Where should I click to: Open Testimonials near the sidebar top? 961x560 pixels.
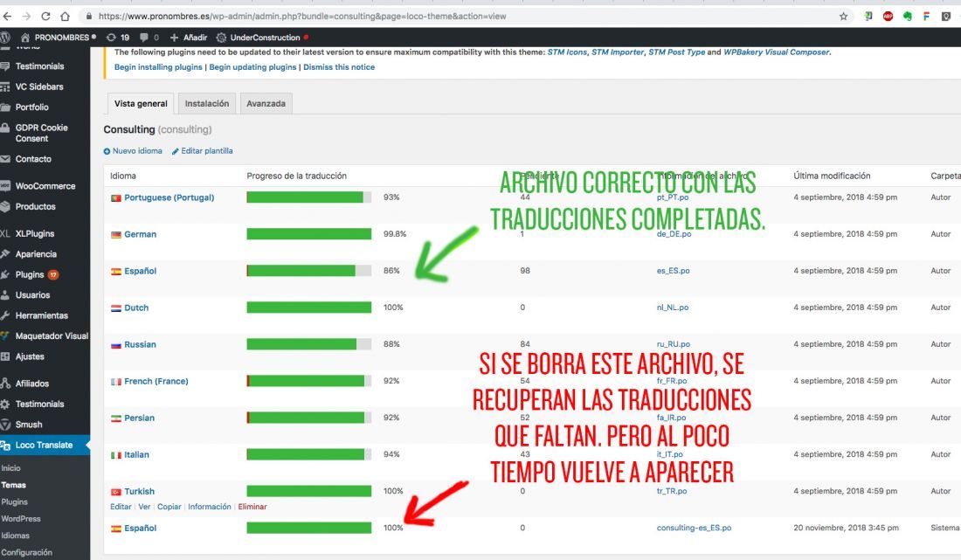39,66
